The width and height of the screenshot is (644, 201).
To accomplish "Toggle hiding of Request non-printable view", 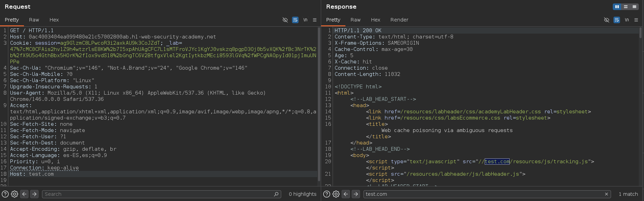I will pos(285,20).
